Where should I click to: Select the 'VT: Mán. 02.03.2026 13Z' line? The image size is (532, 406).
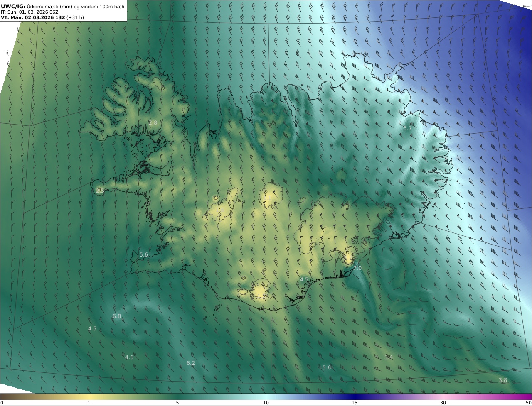32,17
